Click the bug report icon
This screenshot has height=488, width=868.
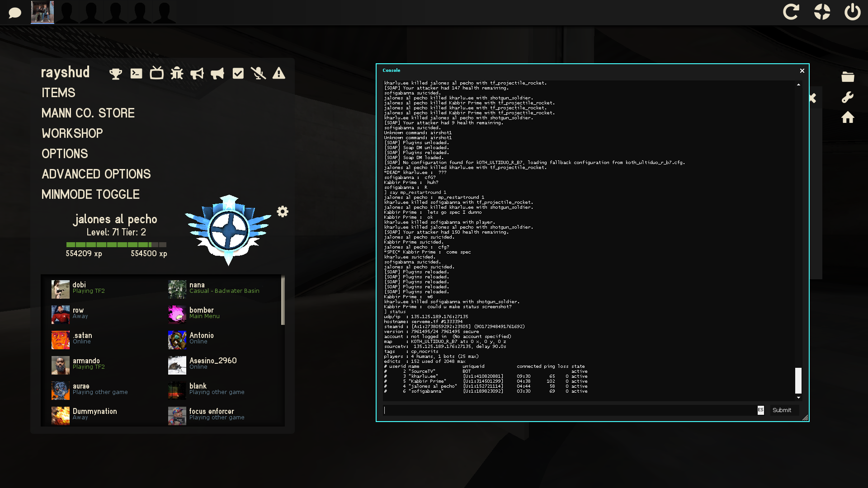click(177, 73)
